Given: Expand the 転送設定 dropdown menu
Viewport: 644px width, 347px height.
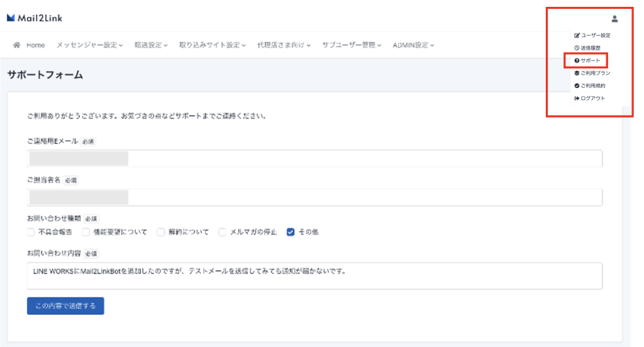Looking at the screenshot, I should 151,45.
